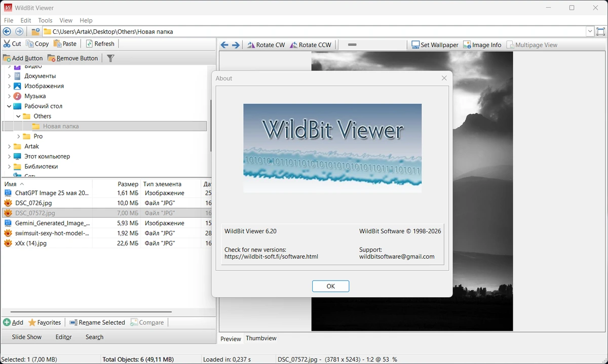Click the Paste toolbar button
This screenshot has height=364, width=608.
(65, 44)
